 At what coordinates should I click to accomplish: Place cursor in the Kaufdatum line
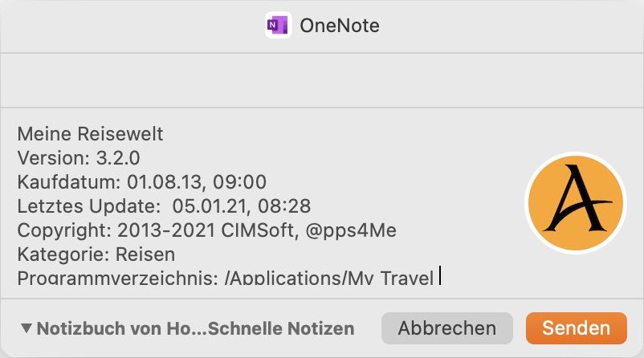pos(141,182)
